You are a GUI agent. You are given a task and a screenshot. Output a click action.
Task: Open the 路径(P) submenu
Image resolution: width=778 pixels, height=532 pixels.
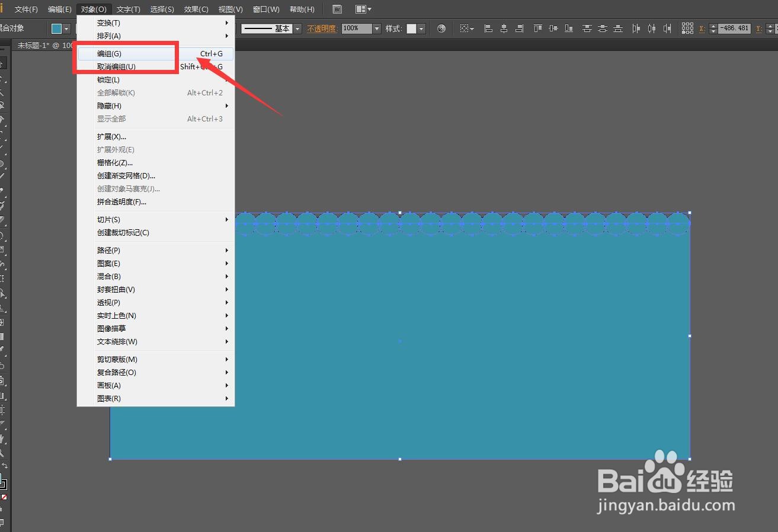pos(156,250)
